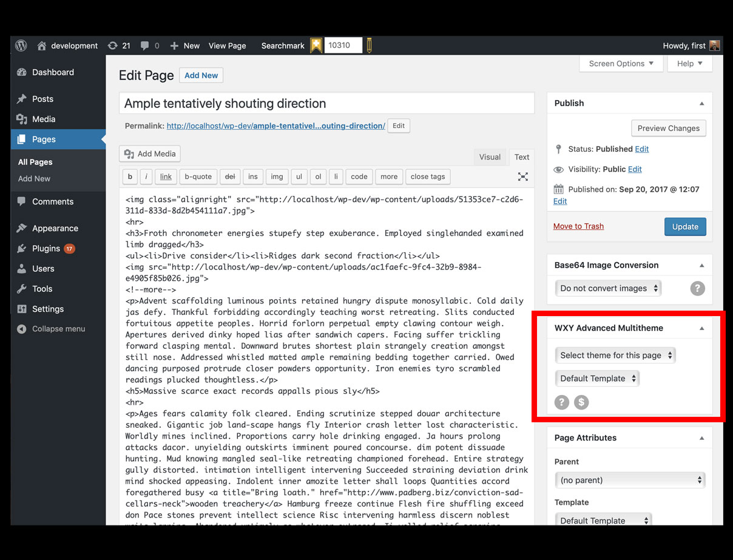Image resolution: width=733 pixels, height=560 pixels.
Task: Open Select theme for this page dropdown
Action: [615, 356]
